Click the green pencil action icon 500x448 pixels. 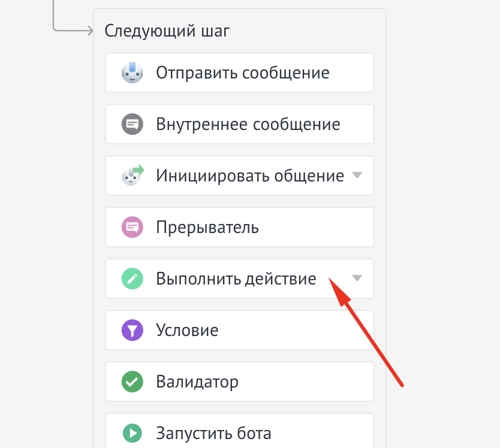132,279
